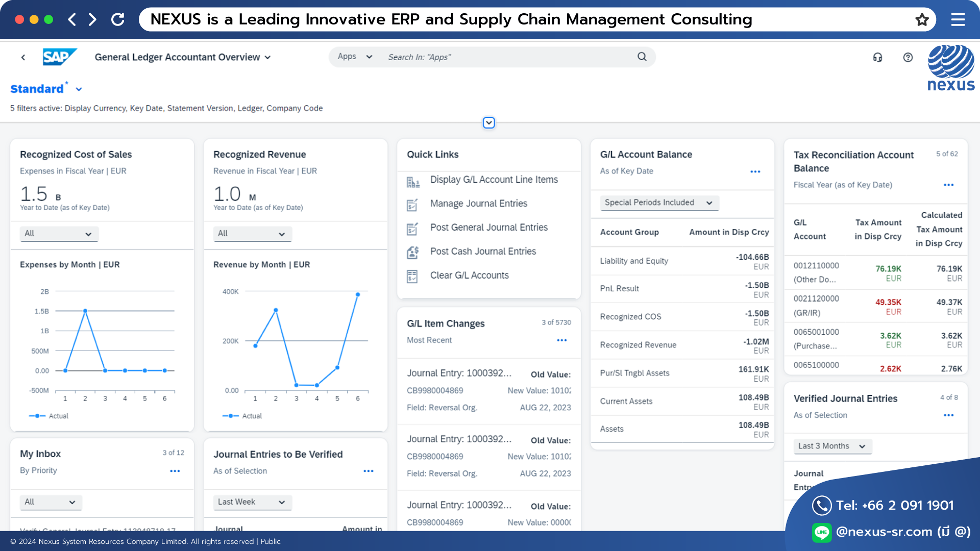Open the Last 3 Months dropdown

click(x=832, y=446)
